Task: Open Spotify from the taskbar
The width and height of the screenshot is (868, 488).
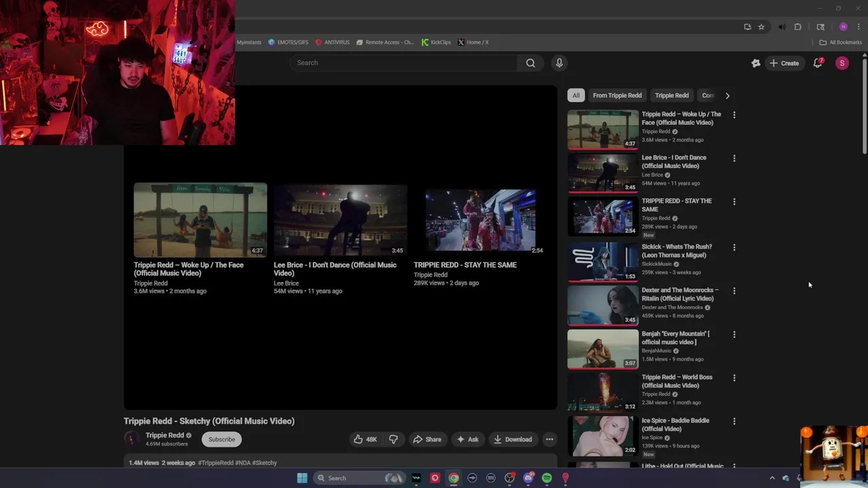Action: [547, 478]
